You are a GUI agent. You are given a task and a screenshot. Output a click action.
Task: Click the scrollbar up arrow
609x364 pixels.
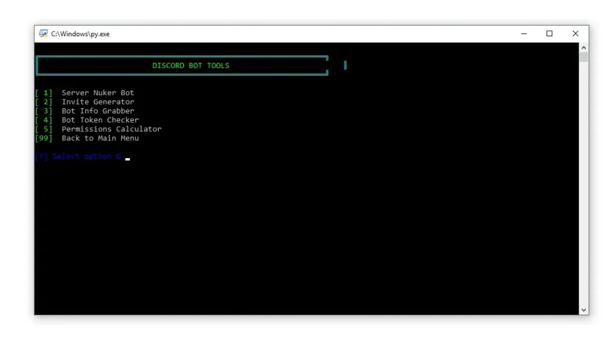tap(584, 47)
